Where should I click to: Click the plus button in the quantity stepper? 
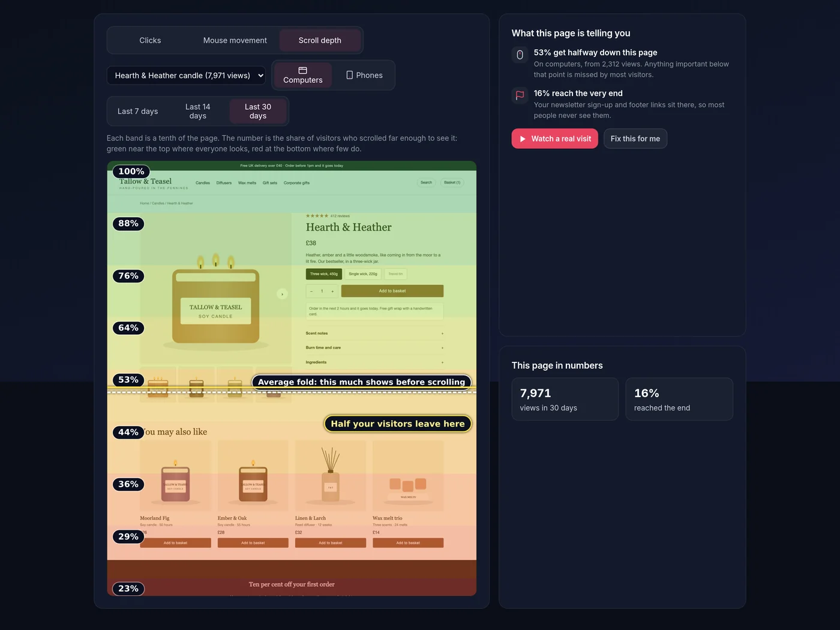pos(332,292)
